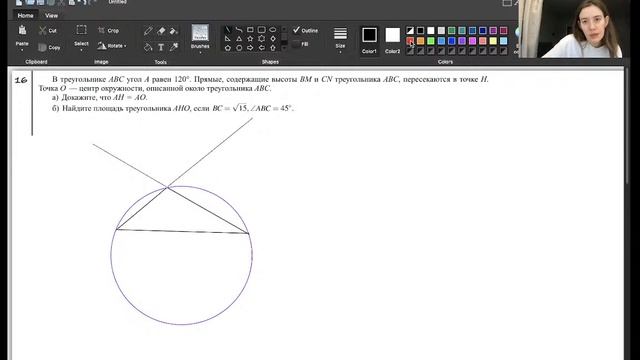Pick the black palette color
This screenshot has height=360, width=640.
tap(420, 31)
